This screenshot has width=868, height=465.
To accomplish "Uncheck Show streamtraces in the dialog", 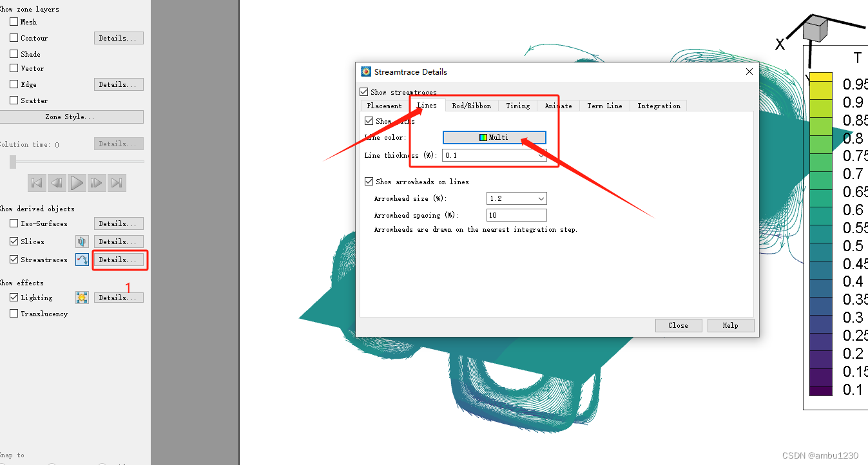I will [364, 92].
